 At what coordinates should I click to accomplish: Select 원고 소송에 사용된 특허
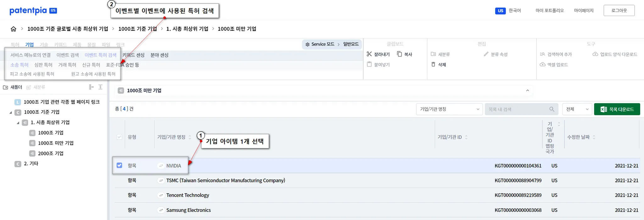point(93,74)
